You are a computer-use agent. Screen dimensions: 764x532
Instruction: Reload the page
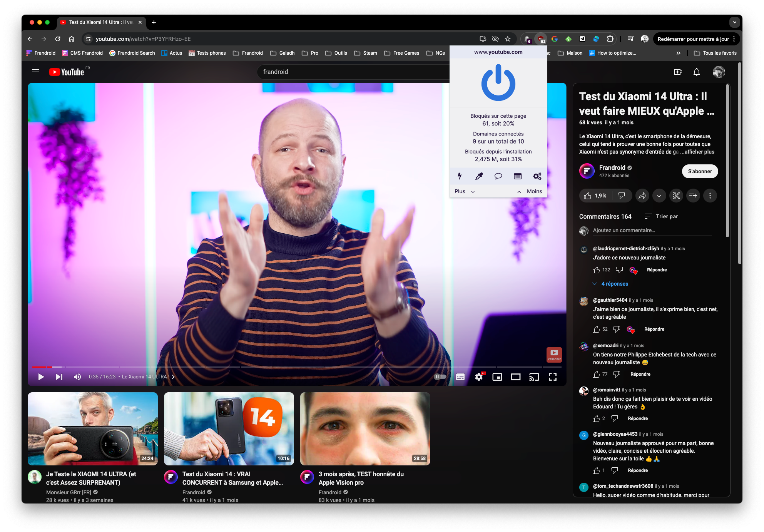(58, 39)
